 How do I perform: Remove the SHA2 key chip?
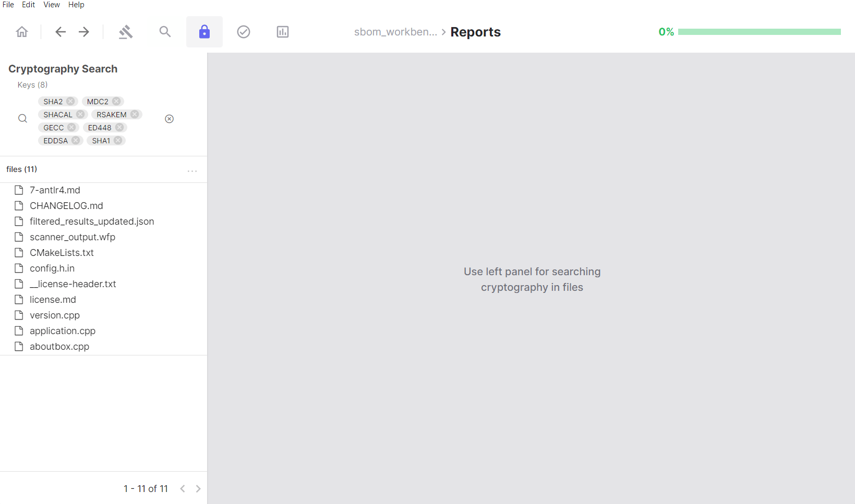70,101
